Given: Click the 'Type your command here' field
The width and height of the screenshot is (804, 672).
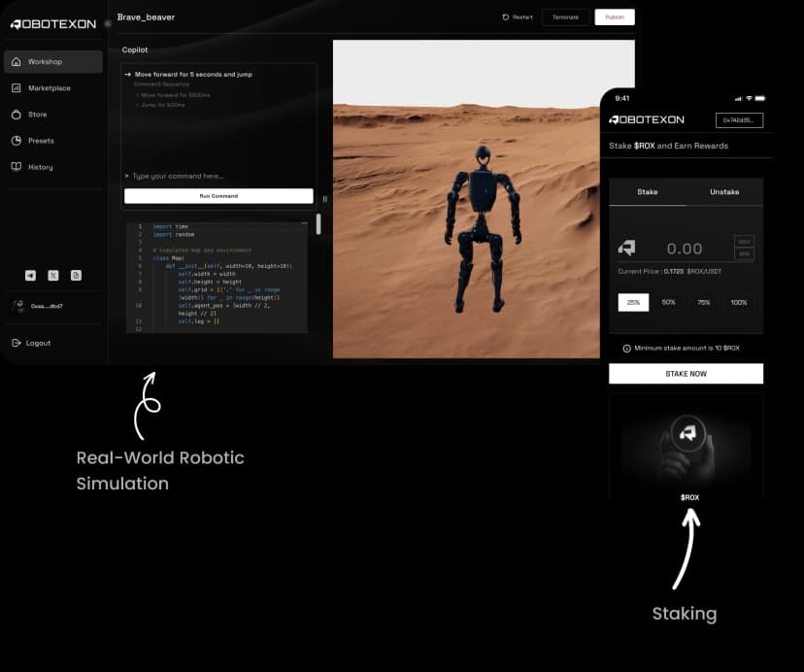Looking at the screenshot, I should coord(218,176).
